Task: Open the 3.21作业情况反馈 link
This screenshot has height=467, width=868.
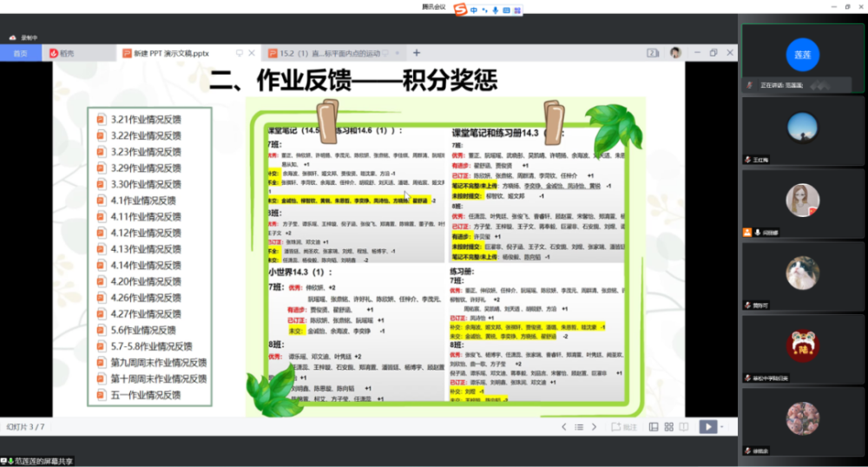Action: pos(145,119)
